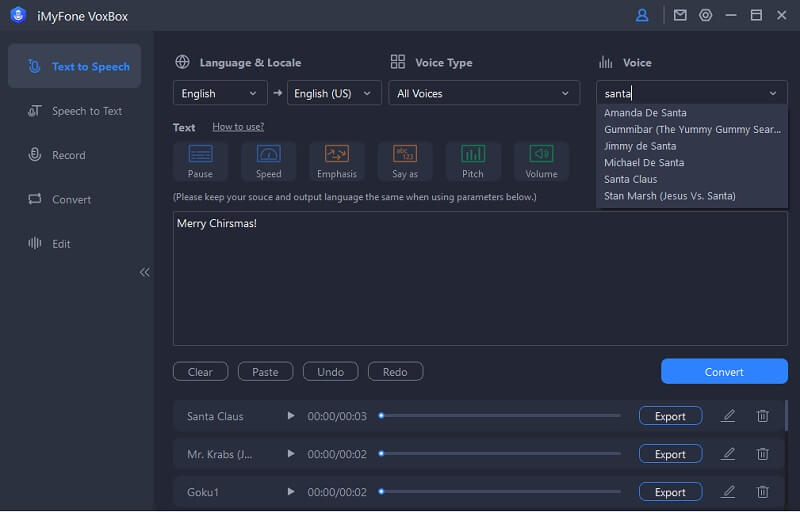Open the user account profile icon

pos(642,15)
